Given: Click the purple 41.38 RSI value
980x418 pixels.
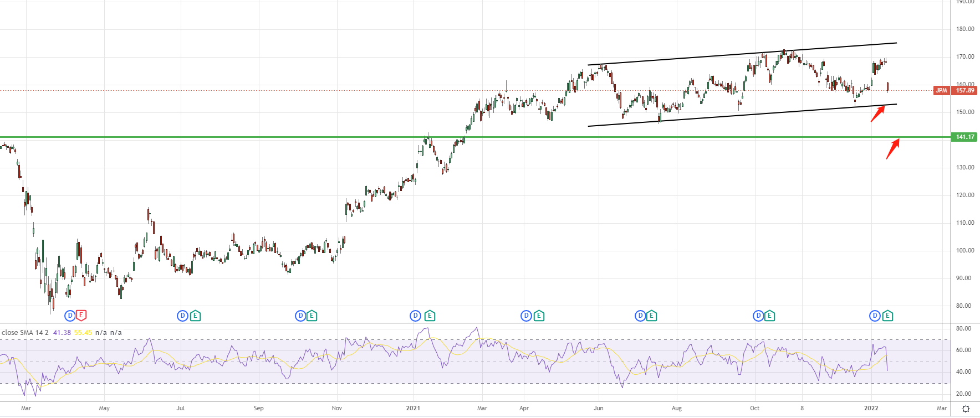Looking at the screenshot, I should pos(62,333).
